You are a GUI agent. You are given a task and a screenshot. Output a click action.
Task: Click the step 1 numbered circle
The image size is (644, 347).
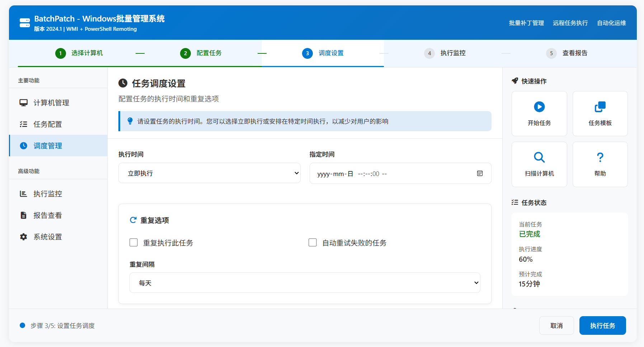(61, 53)
